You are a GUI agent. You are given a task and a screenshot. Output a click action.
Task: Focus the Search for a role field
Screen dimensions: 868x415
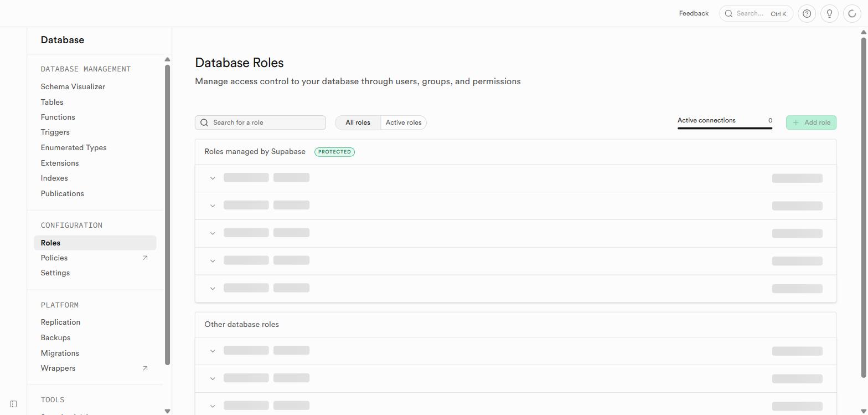260,122
